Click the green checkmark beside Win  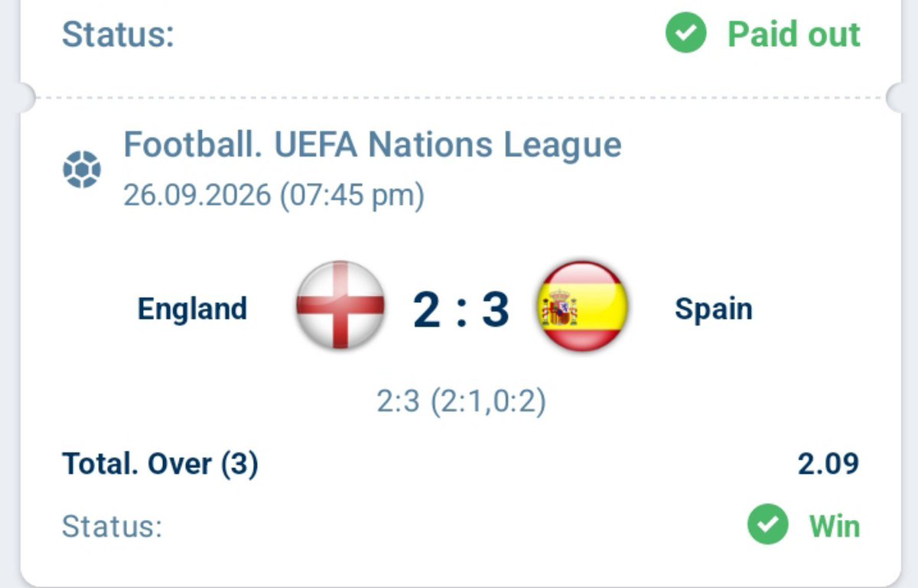click(767, 525)
